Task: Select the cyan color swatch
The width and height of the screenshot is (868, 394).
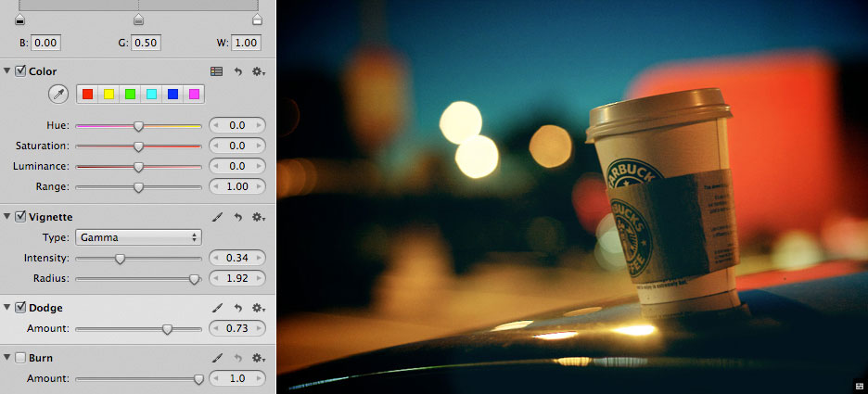Action: 151,94
